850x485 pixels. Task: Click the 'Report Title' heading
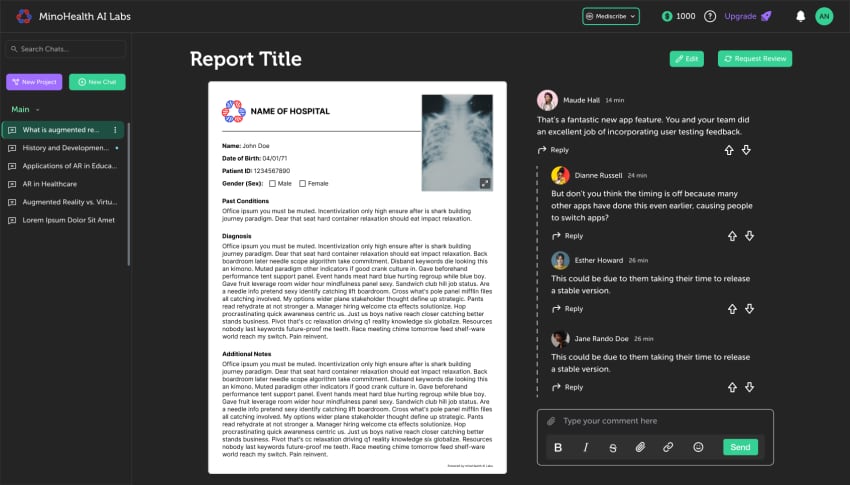point(246,59)
